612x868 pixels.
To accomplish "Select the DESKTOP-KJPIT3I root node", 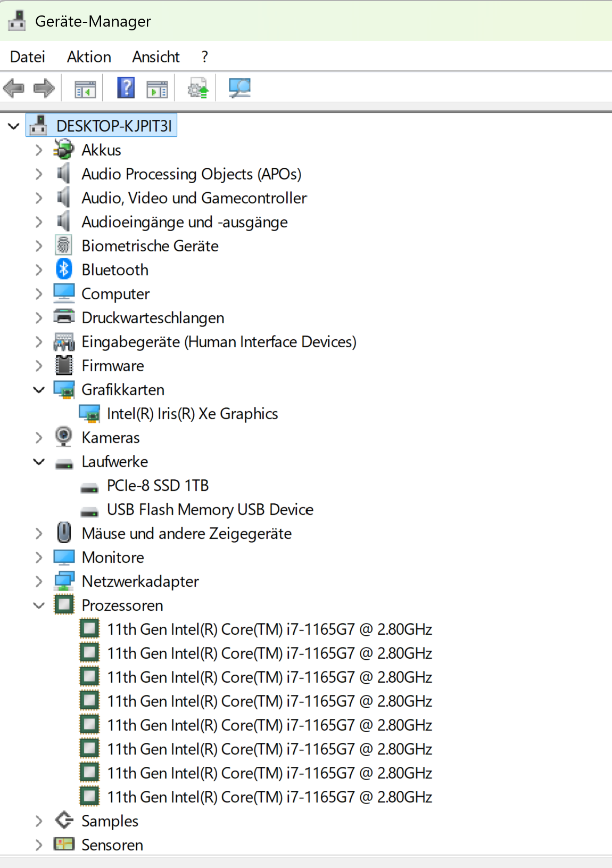I will tap(114, 126).
